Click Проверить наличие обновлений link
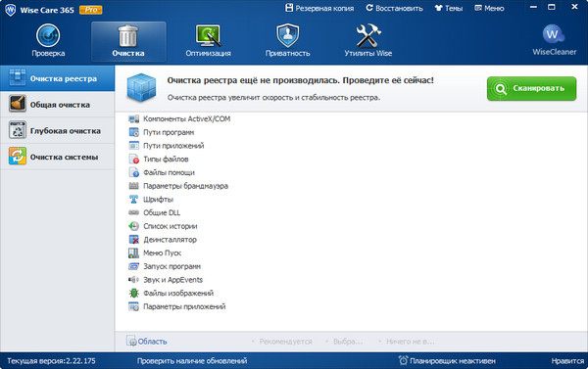The height and width of the screenshot is (369, 588). coord(192,361)
